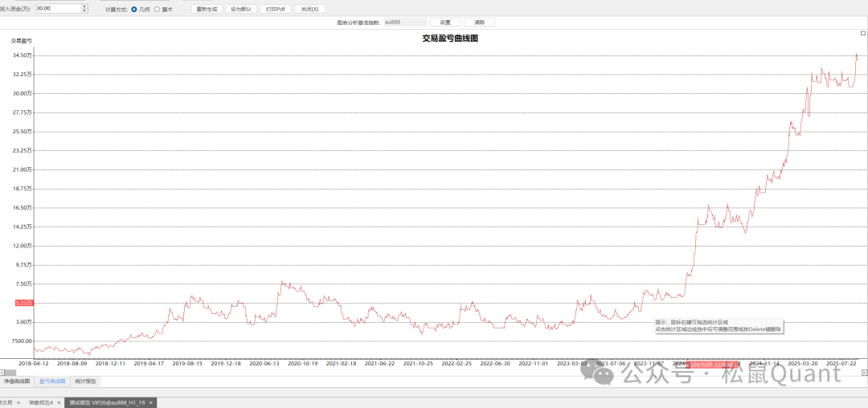Focus the 投入资金 amount input field
This screenshot has width=868, height=408.
(56, 9)
